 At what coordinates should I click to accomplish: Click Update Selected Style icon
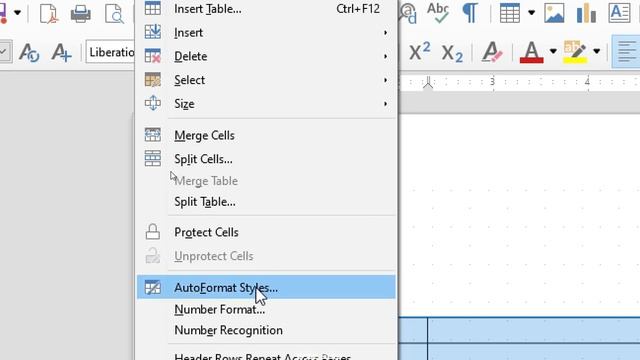coord(29,52)
